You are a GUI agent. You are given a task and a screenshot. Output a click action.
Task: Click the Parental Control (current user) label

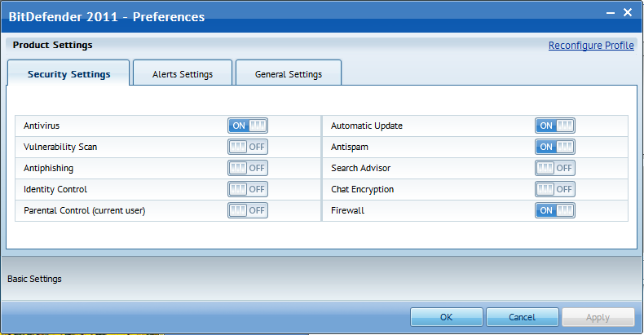(x=85, y=210)
